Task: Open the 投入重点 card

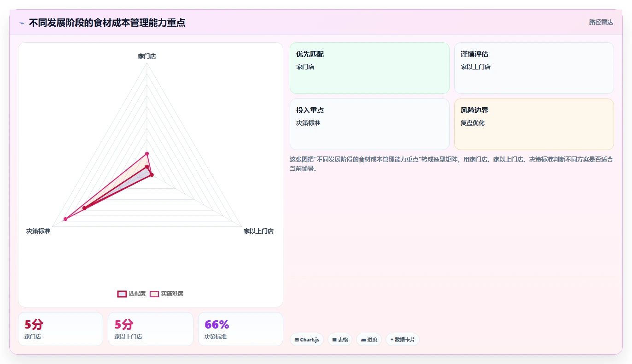Action: pos(369,124)
